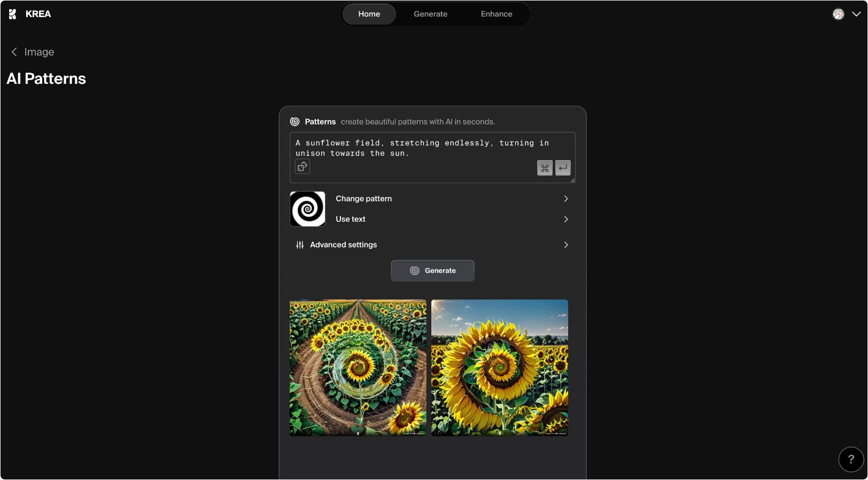Click the random prompt dice icon
Viewport: 868px width, 480px height.
point(303,167)
